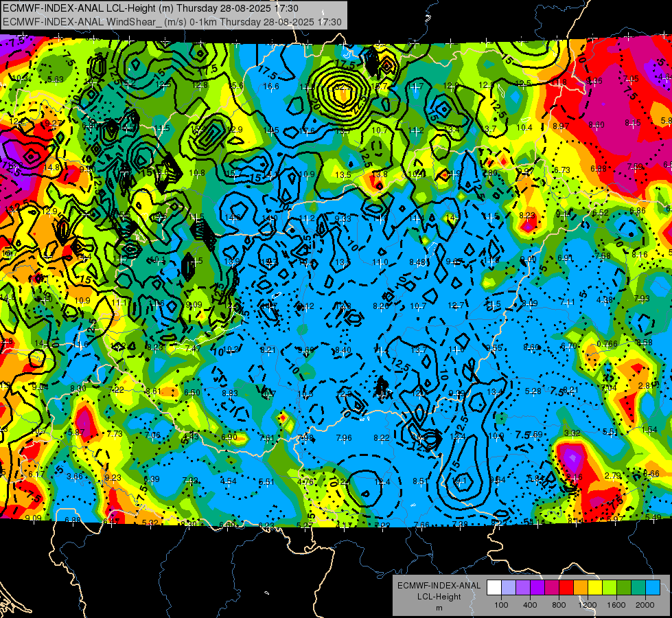Image resolution: width=672 pixels, height=618 pixels.
Task: Click the 9.23 wind shear value
Action: pos(113,478)
